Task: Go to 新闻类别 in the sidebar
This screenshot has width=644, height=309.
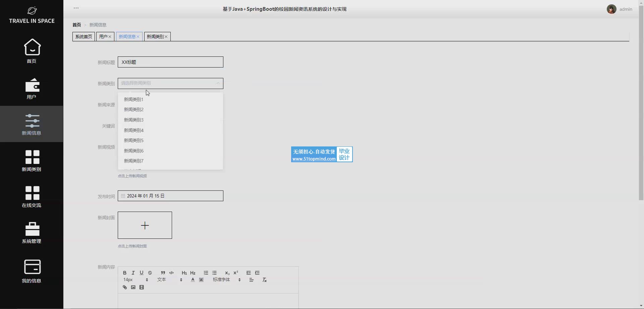Action: point(32,161)
